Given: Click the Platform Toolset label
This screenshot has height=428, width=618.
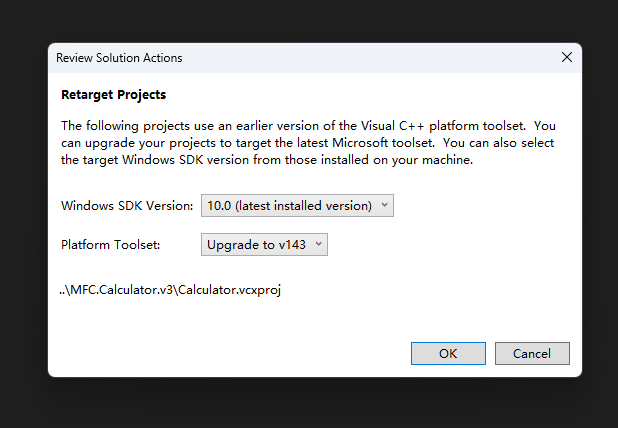Looking at the screenshot, I should [110, 244].
